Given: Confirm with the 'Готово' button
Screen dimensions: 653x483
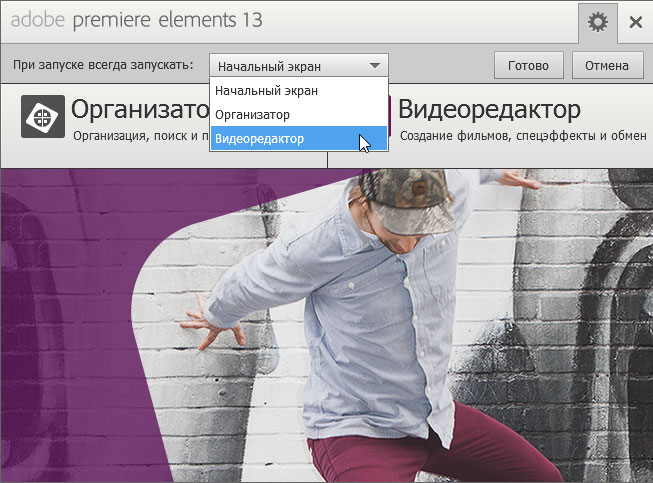Looking at the screenshot, I should tap(528, 65).
